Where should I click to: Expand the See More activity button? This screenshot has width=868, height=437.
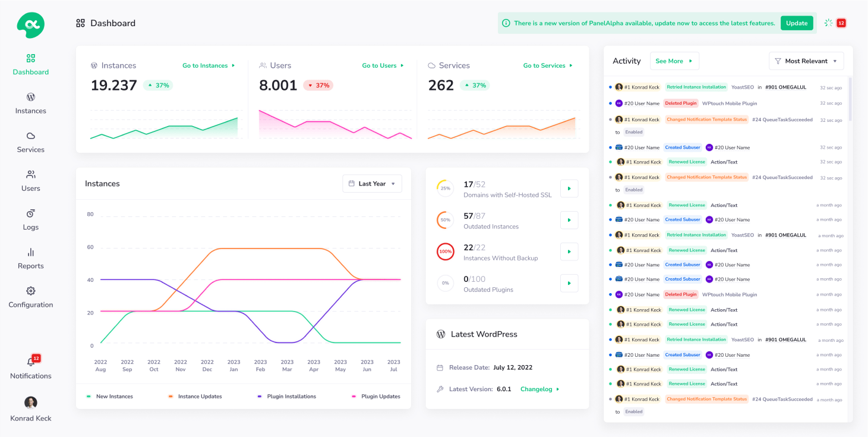[x=674, y=61]
